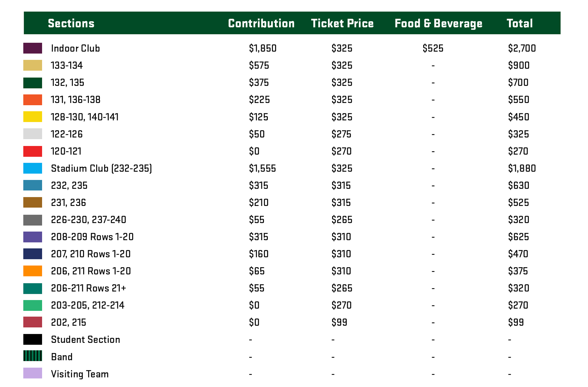Click the Contribution column header

[261, 23]
